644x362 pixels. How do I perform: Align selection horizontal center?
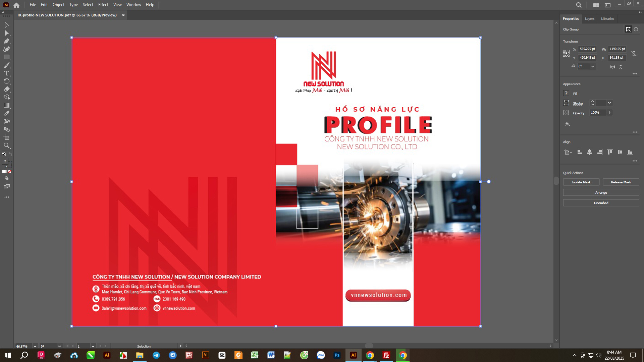589,153
